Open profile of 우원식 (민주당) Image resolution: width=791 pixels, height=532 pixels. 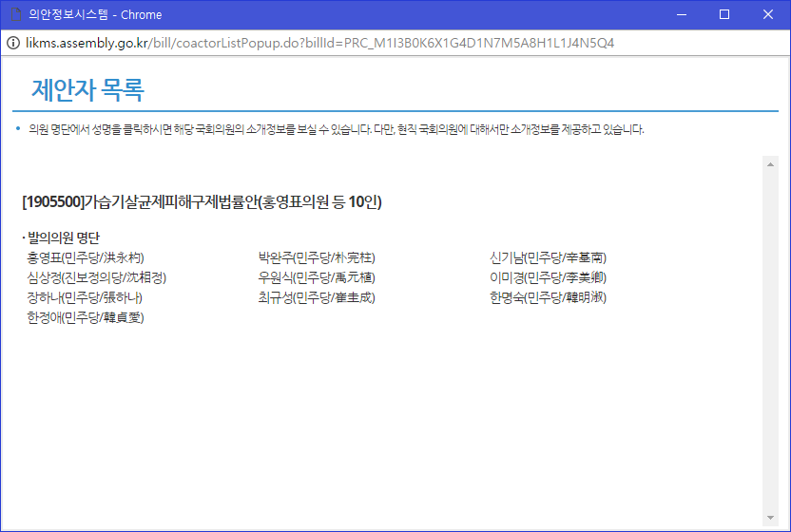click(317, 277)
